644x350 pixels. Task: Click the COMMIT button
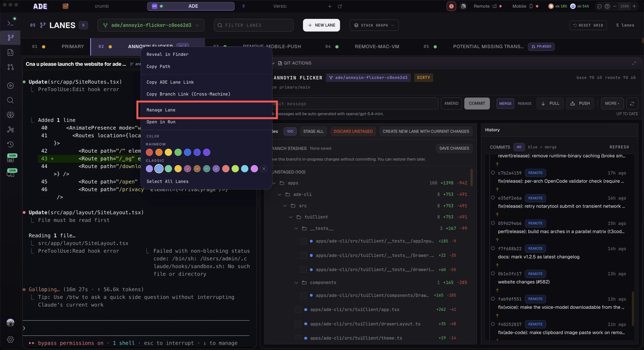tap(477, 104)
